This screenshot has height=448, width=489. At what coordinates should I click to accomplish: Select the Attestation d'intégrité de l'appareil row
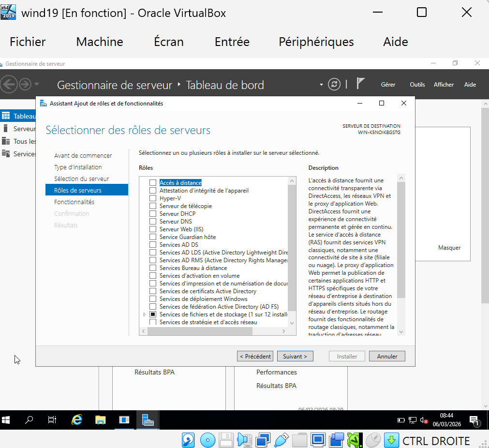coord(204,191)
